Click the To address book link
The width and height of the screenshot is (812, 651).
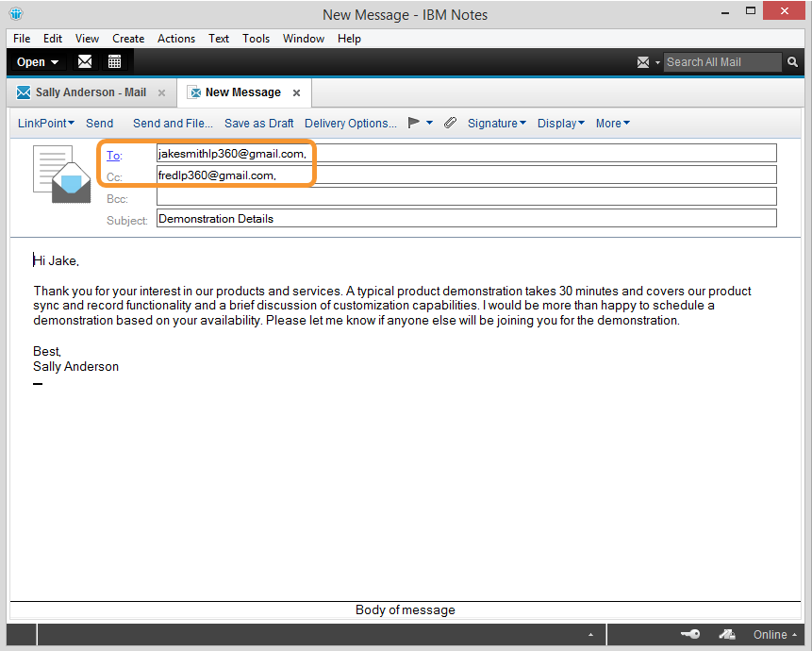[113, 155]
